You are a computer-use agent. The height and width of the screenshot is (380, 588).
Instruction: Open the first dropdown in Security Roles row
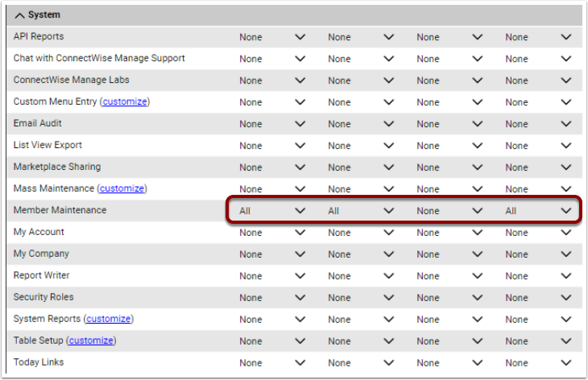pyautogui.click(x=272, y=298)
